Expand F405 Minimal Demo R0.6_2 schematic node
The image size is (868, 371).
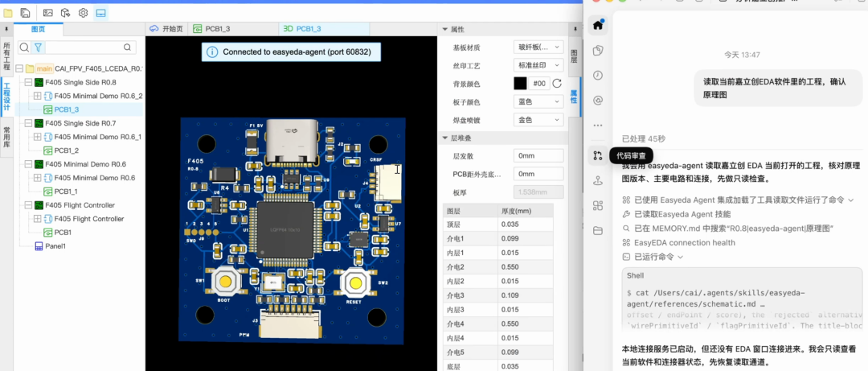coord(37,96)
